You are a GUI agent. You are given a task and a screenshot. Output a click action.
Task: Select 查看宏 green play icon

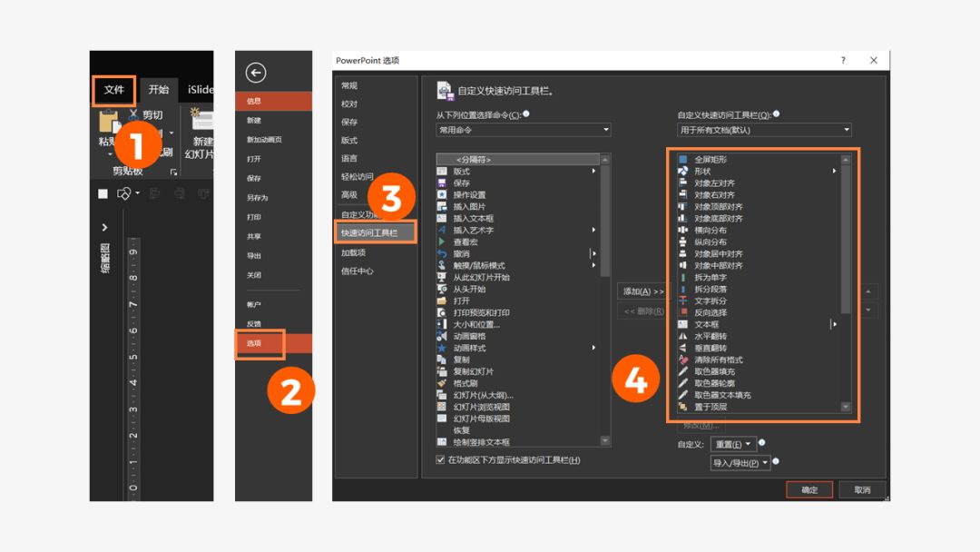442,241
